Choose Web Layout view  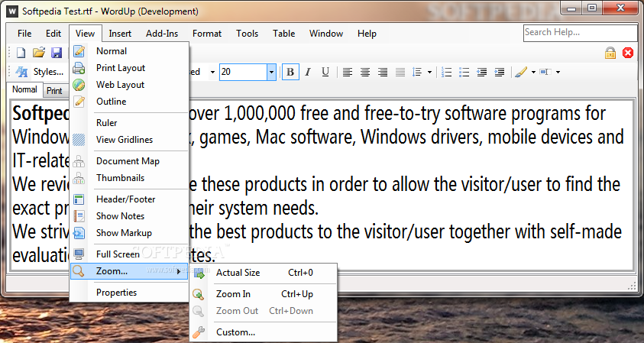tap(129, 85)
